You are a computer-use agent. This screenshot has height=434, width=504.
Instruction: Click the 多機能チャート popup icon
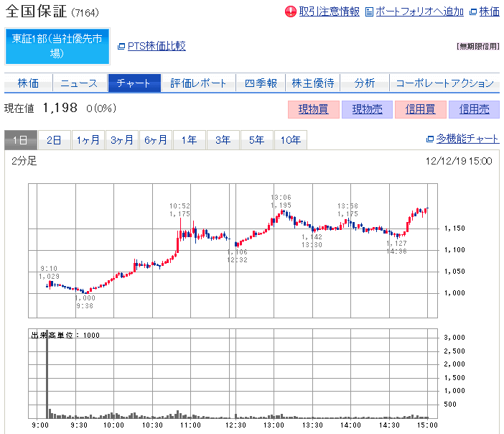(430, 139)
